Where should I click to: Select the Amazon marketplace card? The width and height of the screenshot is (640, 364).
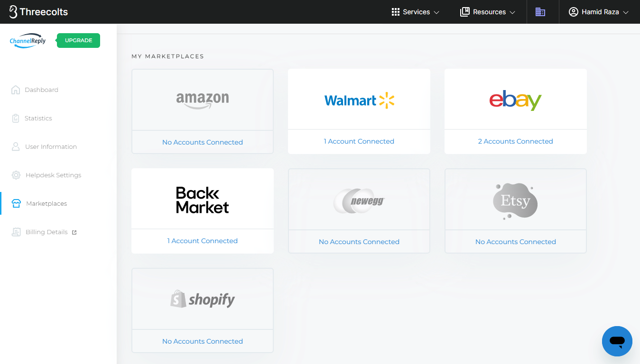tap(203, 100)
